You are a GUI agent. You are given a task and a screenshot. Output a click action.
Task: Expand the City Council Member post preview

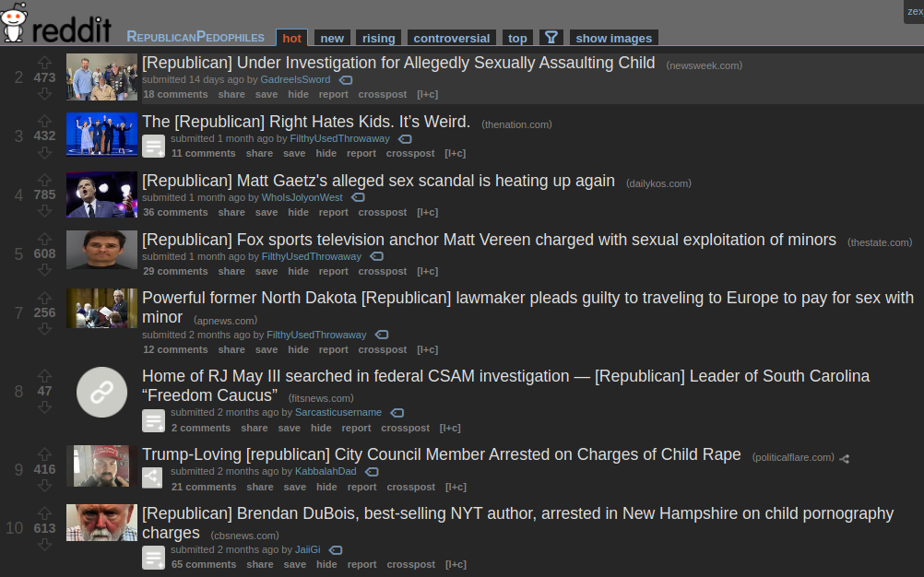[x=152, y=477]
